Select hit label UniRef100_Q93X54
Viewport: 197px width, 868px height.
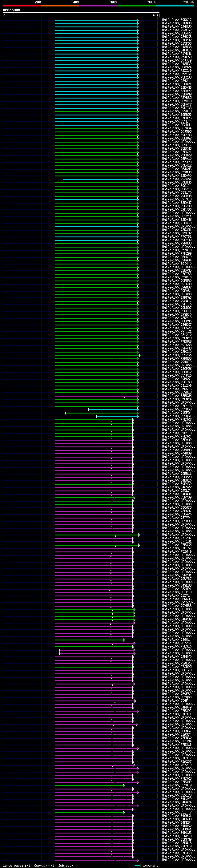(177, 179)
